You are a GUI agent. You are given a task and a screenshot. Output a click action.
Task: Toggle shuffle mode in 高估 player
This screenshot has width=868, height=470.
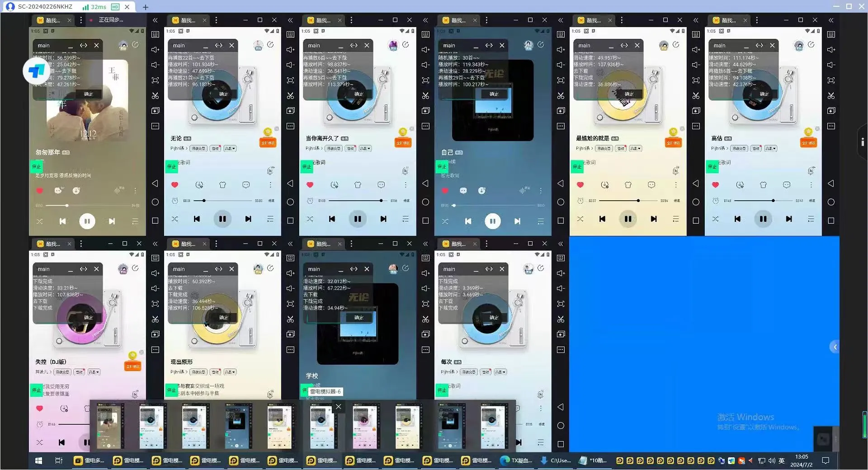pyautogui.click(x=715, y=219)
